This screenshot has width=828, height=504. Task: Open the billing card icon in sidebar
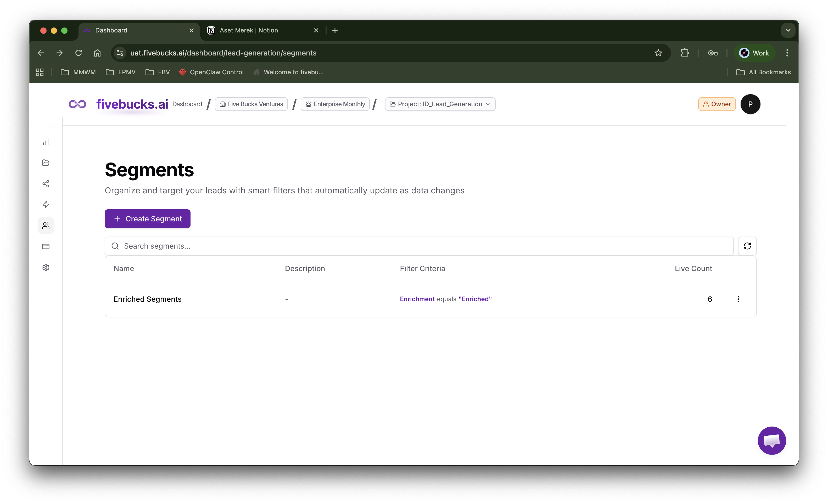[46, 246]
